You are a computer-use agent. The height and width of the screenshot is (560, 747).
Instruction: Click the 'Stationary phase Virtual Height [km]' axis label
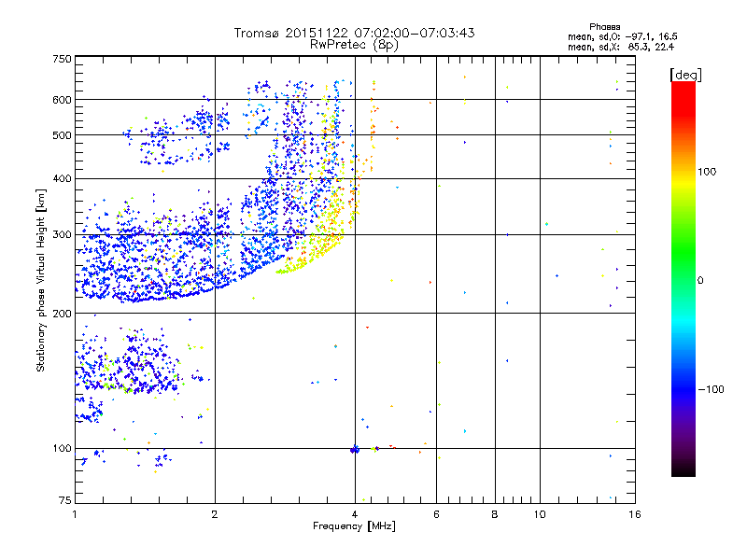[41, 281]
